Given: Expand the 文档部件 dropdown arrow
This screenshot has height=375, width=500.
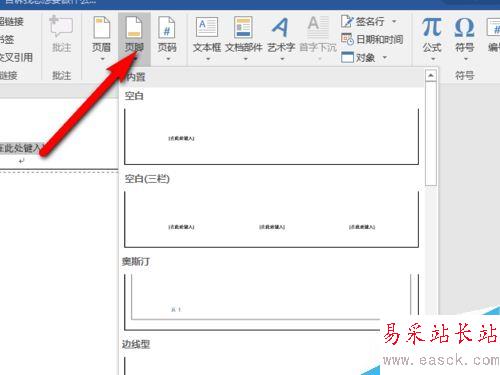Looking at the screenshot, I should (x=245, y=59).
